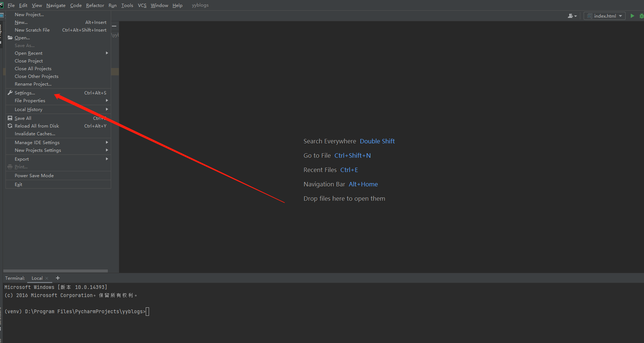Click the Open folder icon in File menu
Screen dimensions: 644x343
[x=10, y=37]
